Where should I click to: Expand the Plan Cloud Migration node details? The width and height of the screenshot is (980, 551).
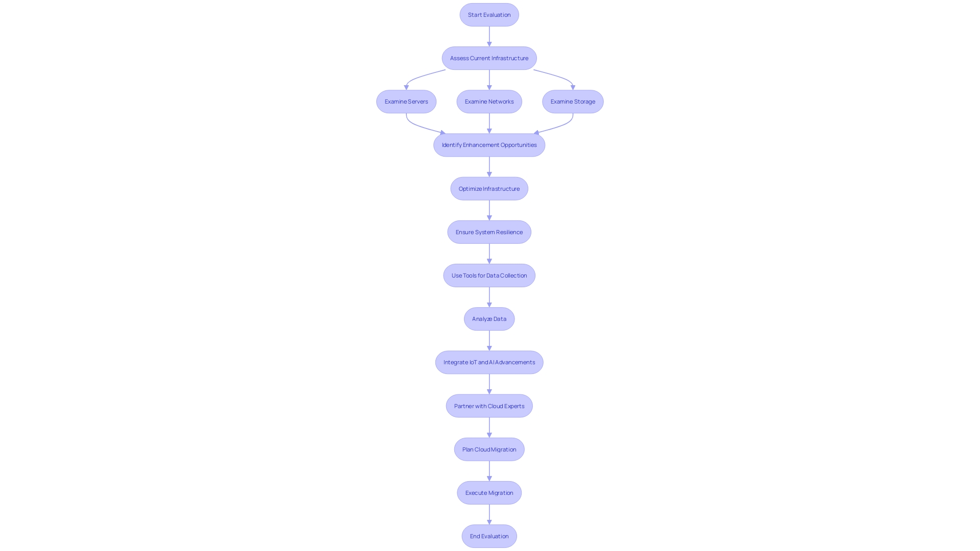pos(489,449)
